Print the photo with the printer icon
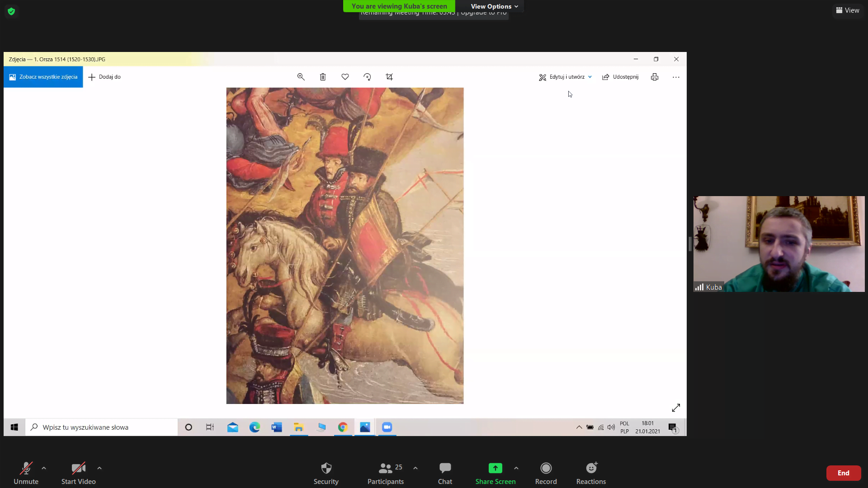868x488 pixels. (654, 77)
